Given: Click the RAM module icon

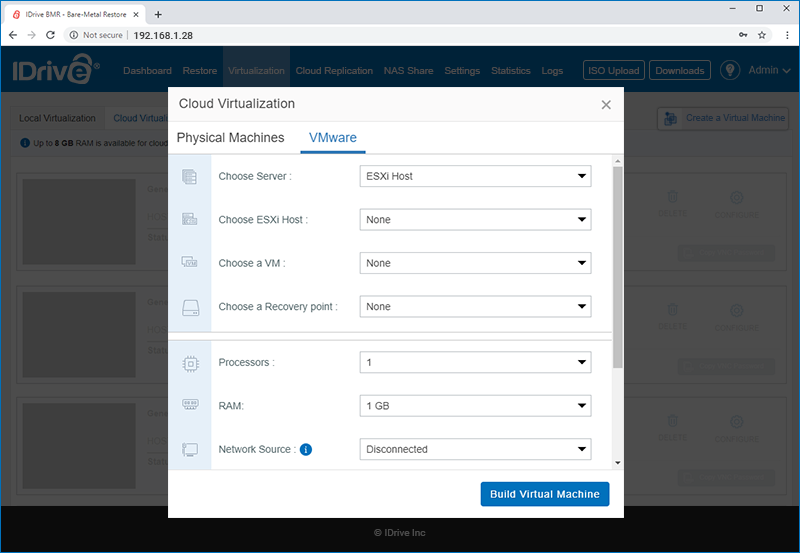Looking at the screenshot, I should (190, 405).
